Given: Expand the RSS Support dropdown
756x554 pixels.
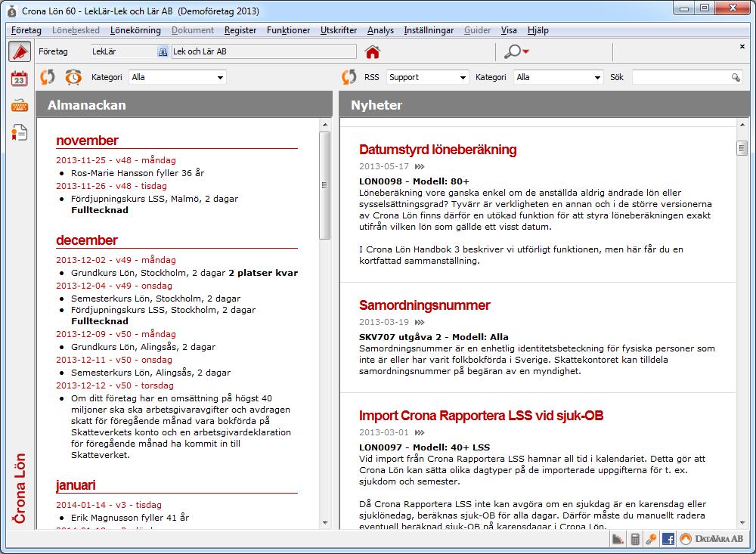Looking at the screenshot, I should pyautogui.click(x=463, y=77).
